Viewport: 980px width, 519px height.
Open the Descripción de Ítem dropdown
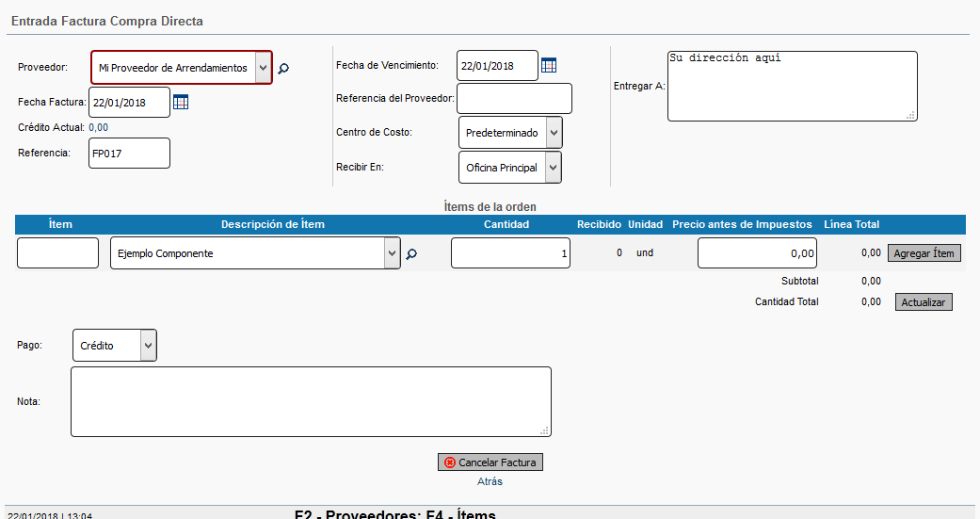[392, 253]
